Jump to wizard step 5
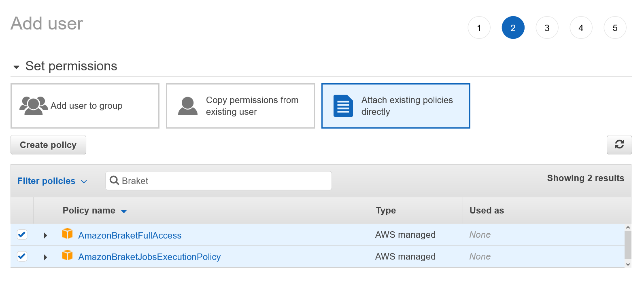644x281 pixels. 615,27
